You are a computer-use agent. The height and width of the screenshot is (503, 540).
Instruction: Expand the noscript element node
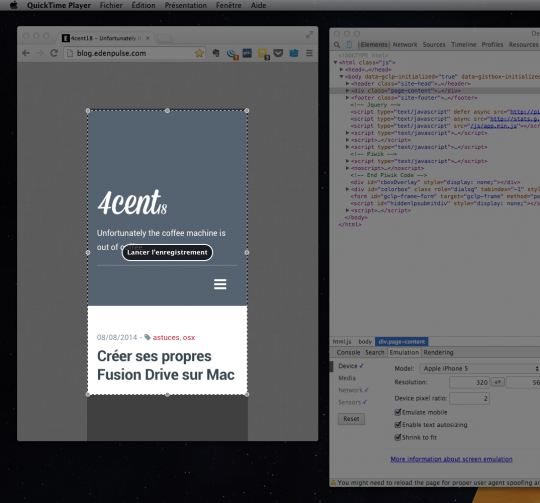347,168
